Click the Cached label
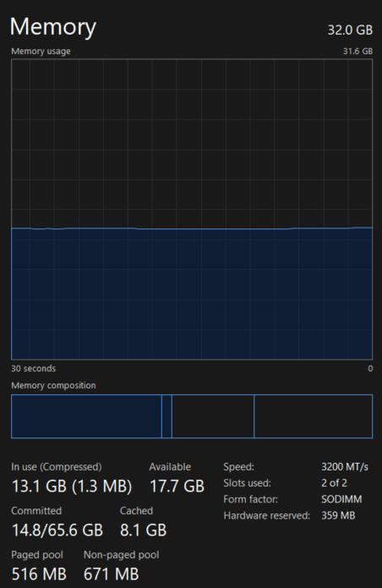The image size is (382, 588). (x=136, y=511)
